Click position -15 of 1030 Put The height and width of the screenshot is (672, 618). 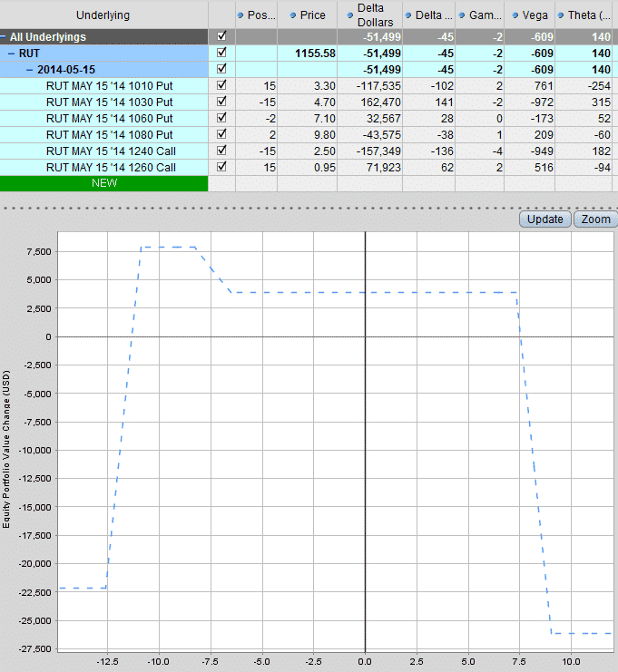[x=257, y=102]
